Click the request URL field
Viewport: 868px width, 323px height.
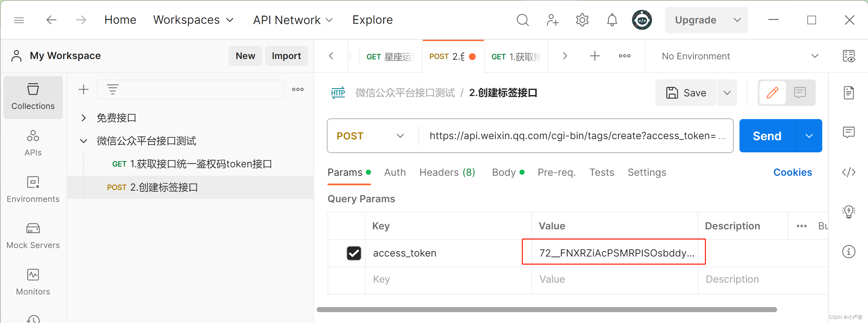(x=576, y=136)
